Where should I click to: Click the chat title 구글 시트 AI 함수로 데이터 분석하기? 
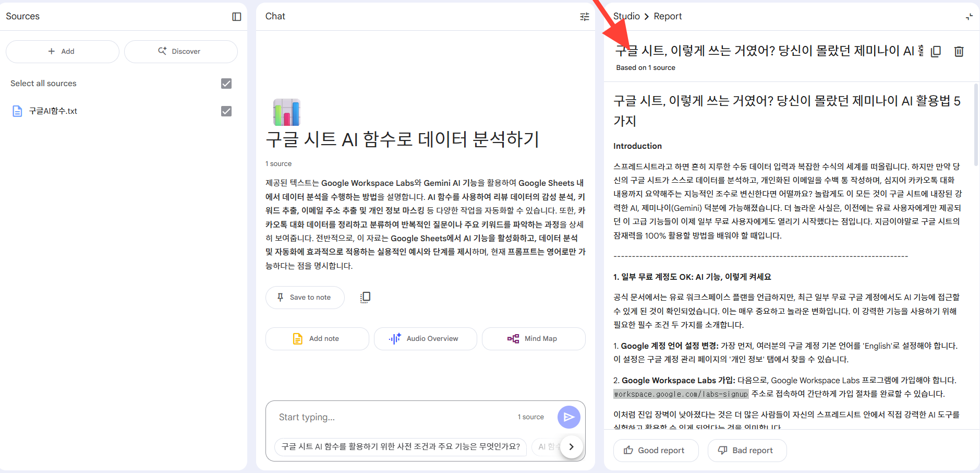coord(402,139)
